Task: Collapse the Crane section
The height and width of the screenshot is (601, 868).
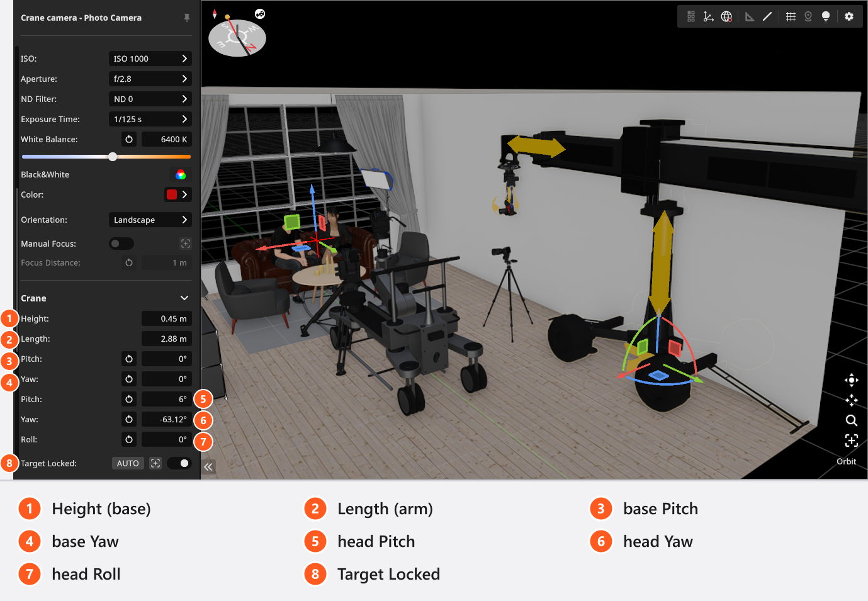Action: (x=184, y=298)
